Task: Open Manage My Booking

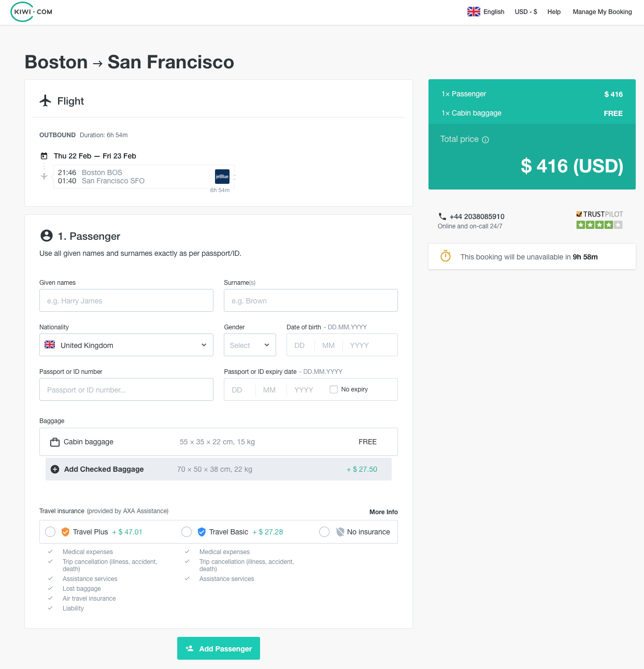Action: (602, 12)
